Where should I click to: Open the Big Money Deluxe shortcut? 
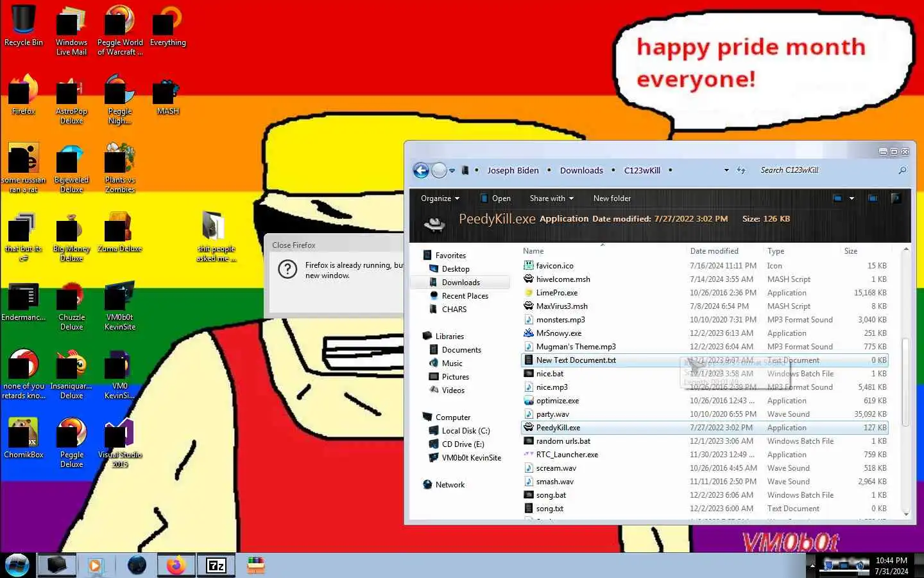coord(71,237)
